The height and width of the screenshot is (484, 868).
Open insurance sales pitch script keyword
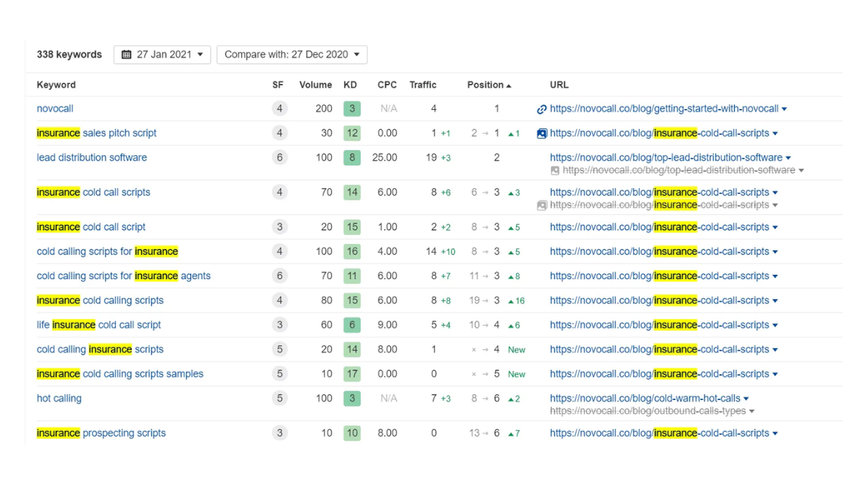coord(96,132)
